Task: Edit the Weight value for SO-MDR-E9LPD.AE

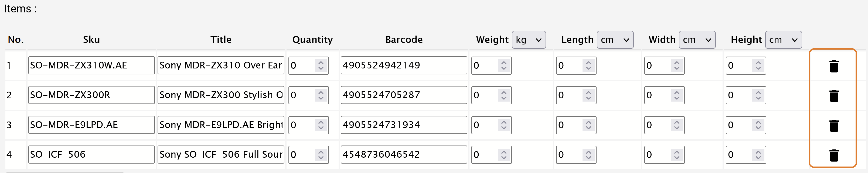Action: 485,124
